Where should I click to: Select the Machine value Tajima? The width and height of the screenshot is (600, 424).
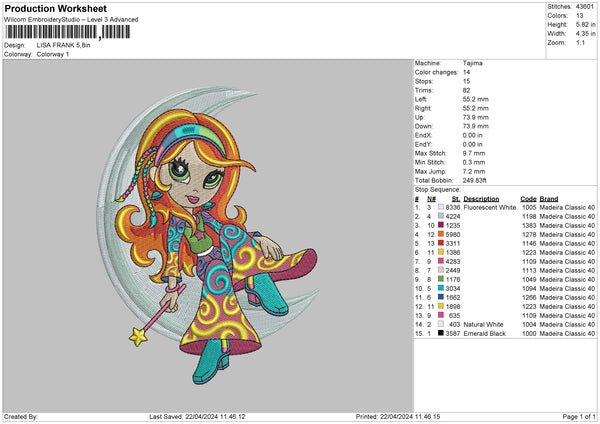tap(473, 63)
